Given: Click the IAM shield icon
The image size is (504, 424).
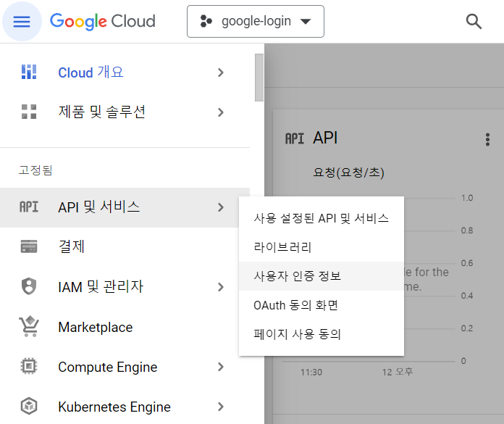Looking at the screenshot, I should coord(29,287).
